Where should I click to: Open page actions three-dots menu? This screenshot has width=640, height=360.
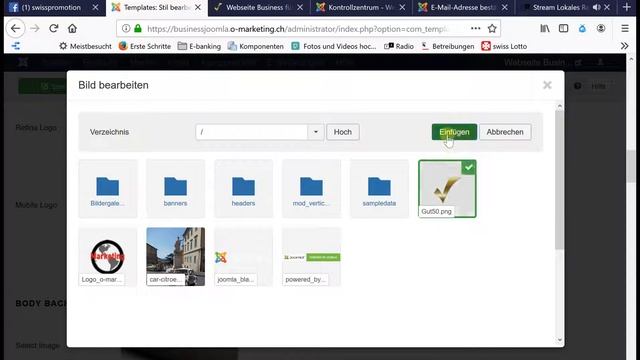[x=476, y=28]
